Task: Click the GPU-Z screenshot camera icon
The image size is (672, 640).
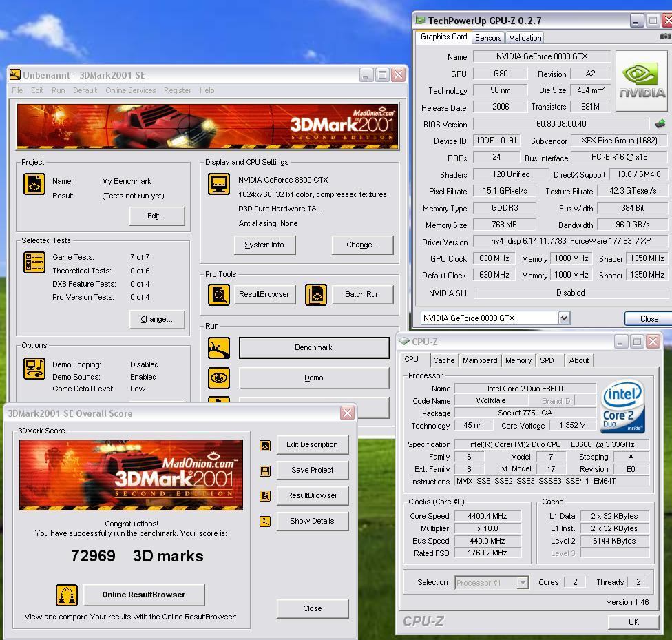Action: tap(666, 37)
